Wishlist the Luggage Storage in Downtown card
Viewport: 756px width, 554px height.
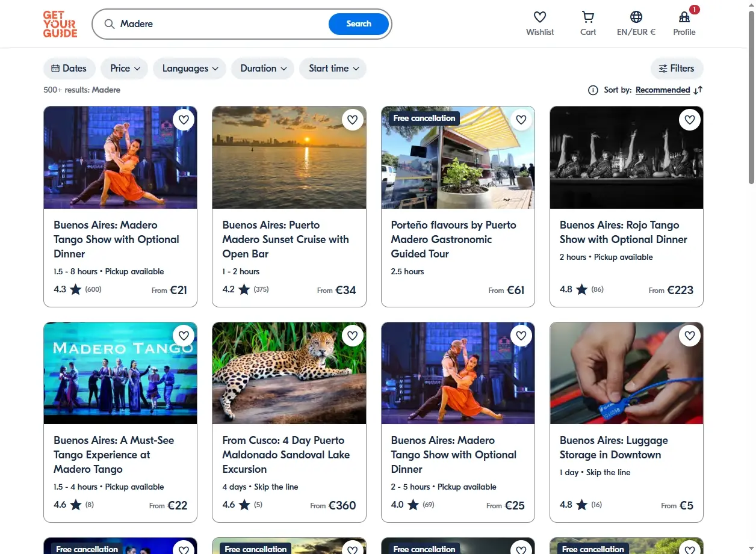point(690,336)
